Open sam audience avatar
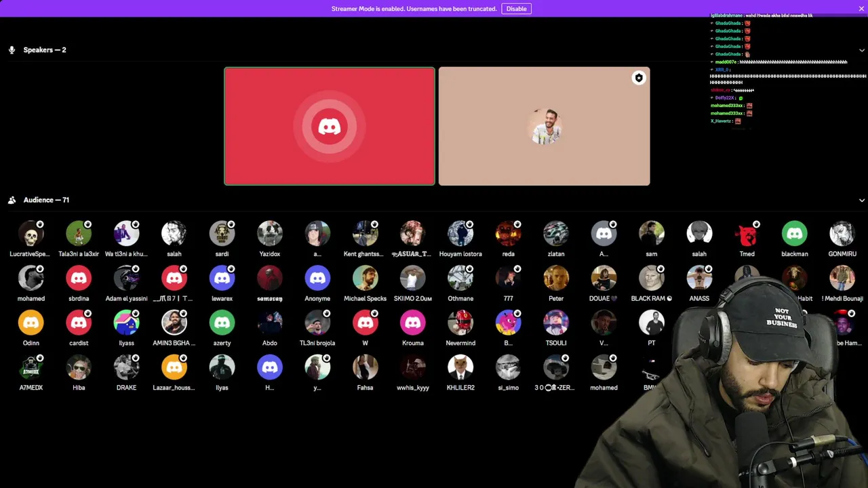This screenshot has height=488, width=868. point(652,234)
